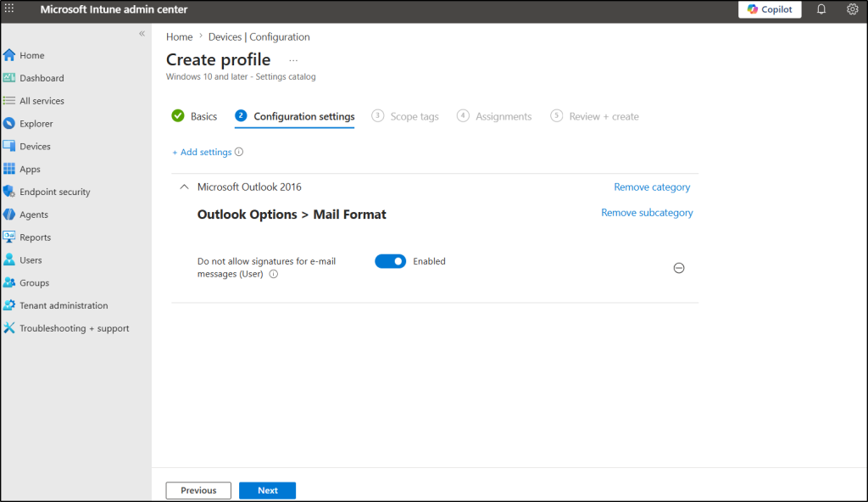Open All services in the sidebar
This screenshot has height=502, width=868.
pos(42,101)
